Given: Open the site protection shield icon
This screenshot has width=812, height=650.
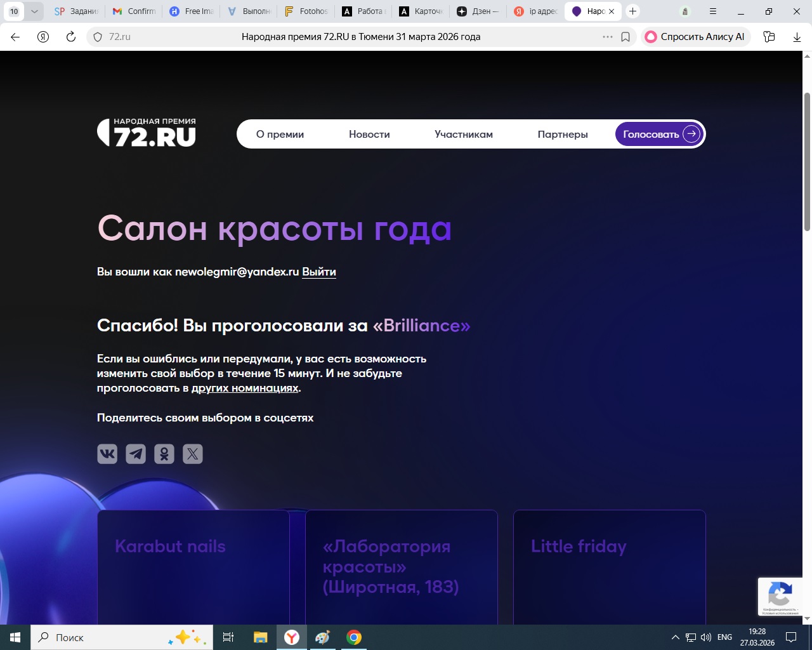Looking at the screenshot, I should coord(98,37).
